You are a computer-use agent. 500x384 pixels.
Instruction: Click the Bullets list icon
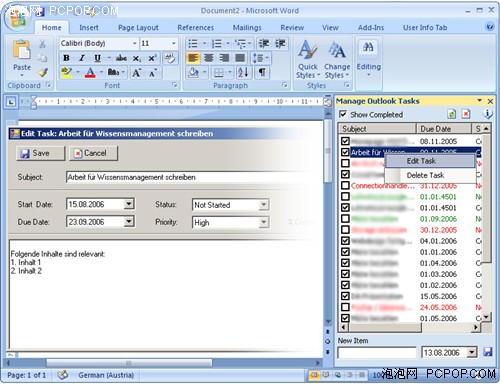pyautogui.click(x=193, y=43)
